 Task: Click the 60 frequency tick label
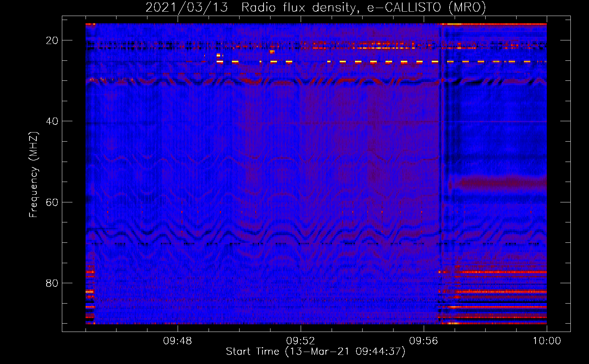(x=52, y=202)
